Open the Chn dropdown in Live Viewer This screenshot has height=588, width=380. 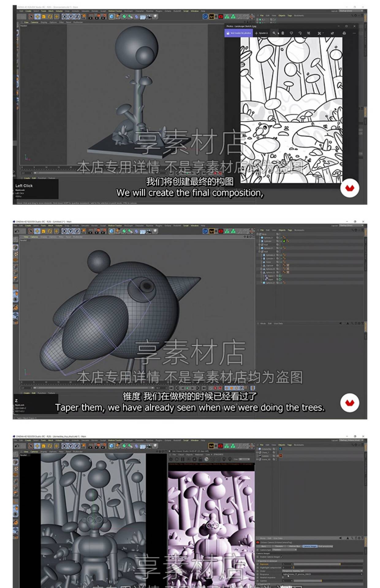pos(244,459)
